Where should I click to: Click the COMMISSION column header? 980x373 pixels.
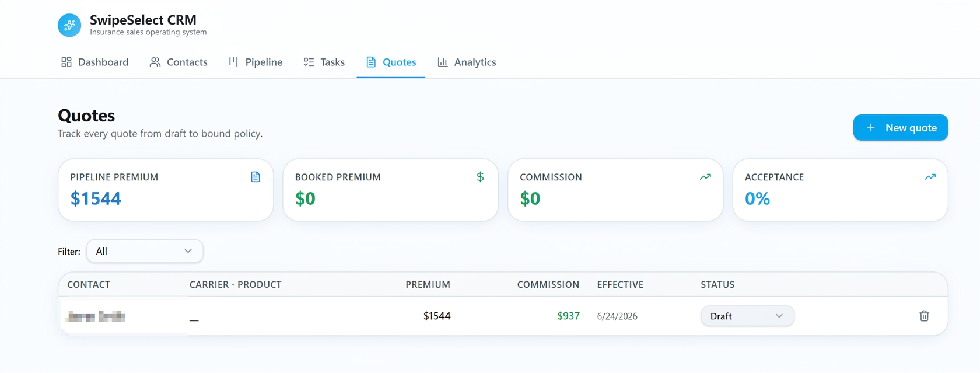548,284
